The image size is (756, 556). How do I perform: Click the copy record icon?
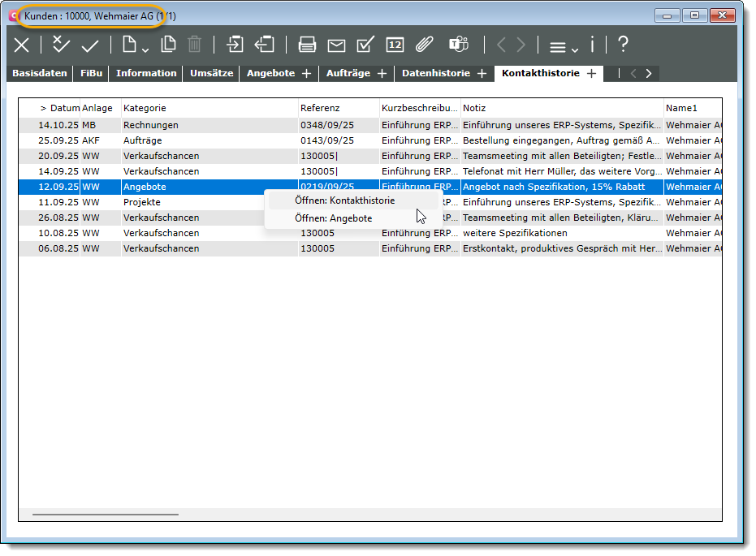tap(168, 45)
